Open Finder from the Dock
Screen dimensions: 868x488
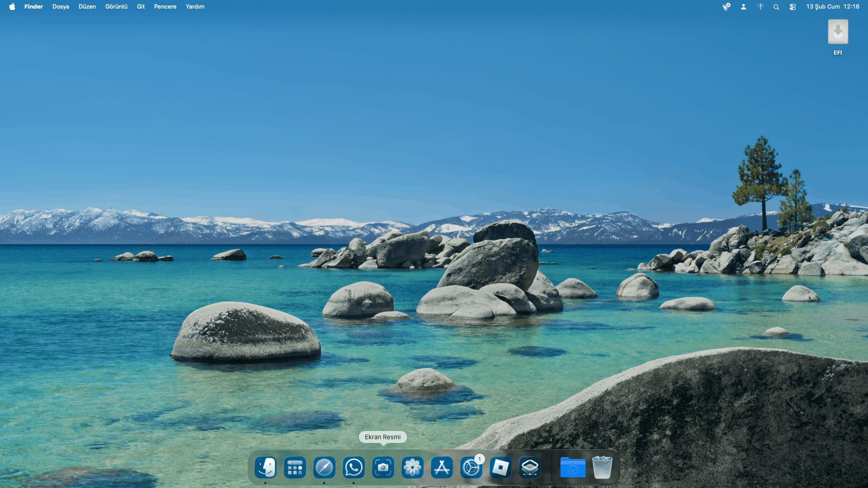265,467
